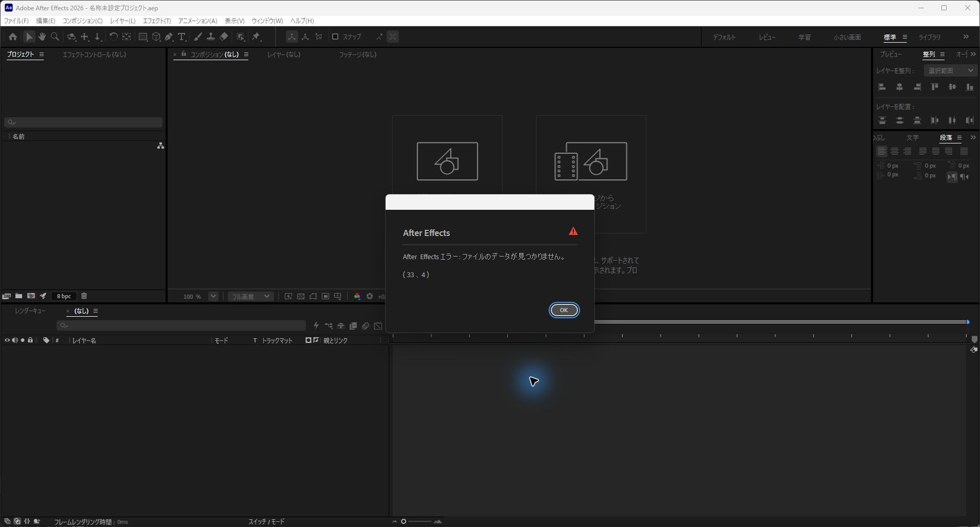Toggle the Snap checkbox

[335, 37]
